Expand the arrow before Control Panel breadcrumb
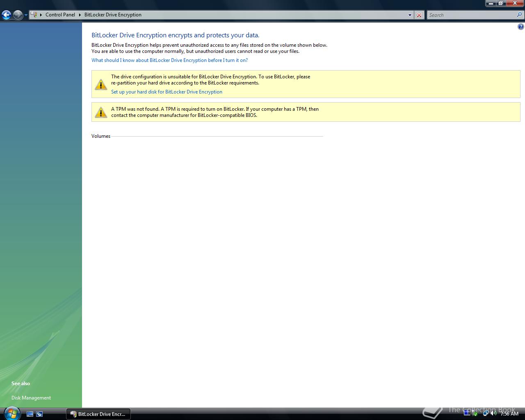 (x=41, y=15)
